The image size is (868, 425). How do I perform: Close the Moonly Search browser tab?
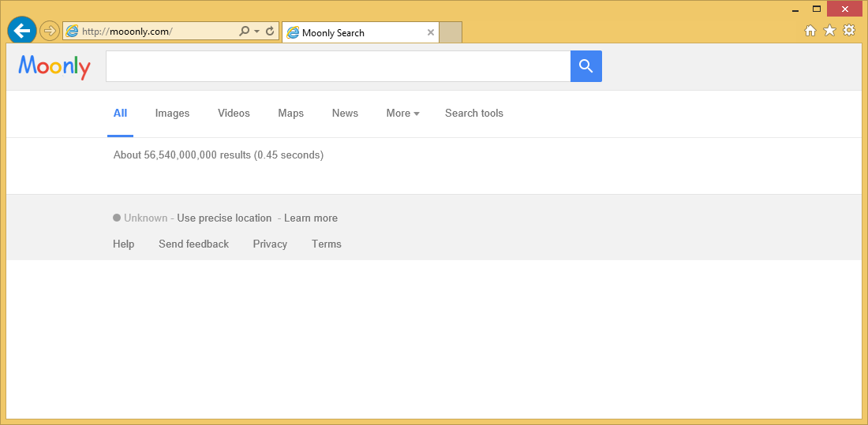430,33
